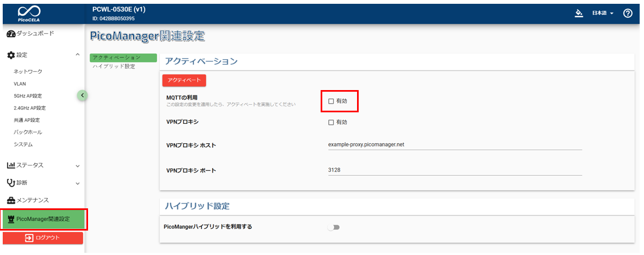644x255 pixels.
Task: Click the ステータス bar chart icon
Action: point(11,165)
